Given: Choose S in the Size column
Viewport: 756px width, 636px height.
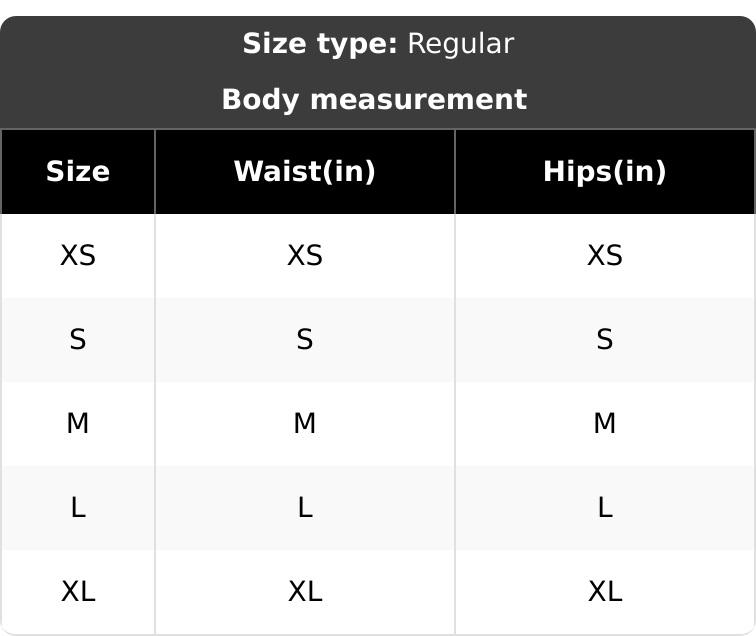Looking at the screenshot, I should pos(78,340).
